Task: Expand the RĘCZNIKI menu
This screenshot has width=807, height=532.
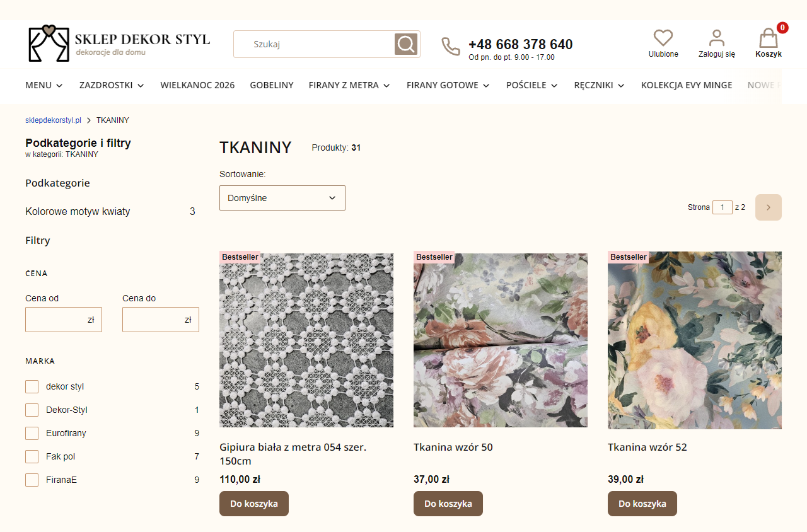Action: [600, 85]
